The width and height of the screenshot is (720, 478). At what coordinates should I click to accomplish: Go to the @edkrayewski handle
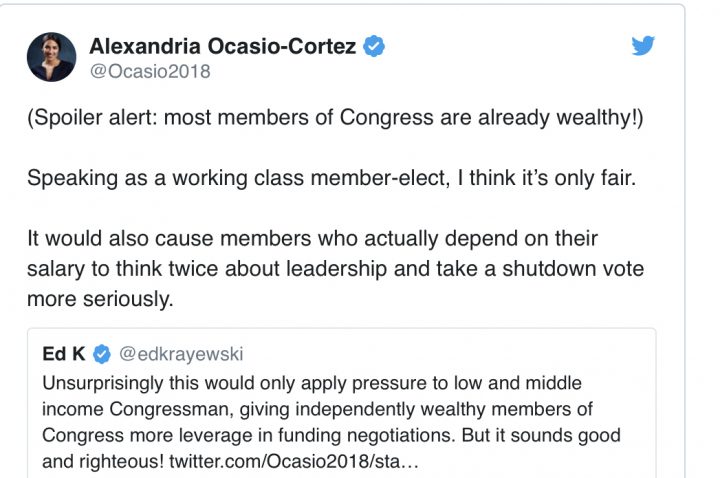pos(182,355)
